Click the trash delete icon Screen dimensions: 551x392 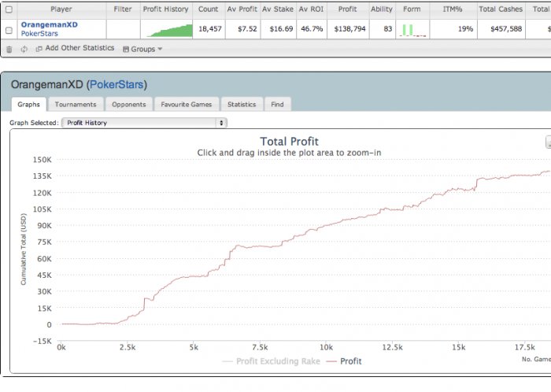pos(9,49)
